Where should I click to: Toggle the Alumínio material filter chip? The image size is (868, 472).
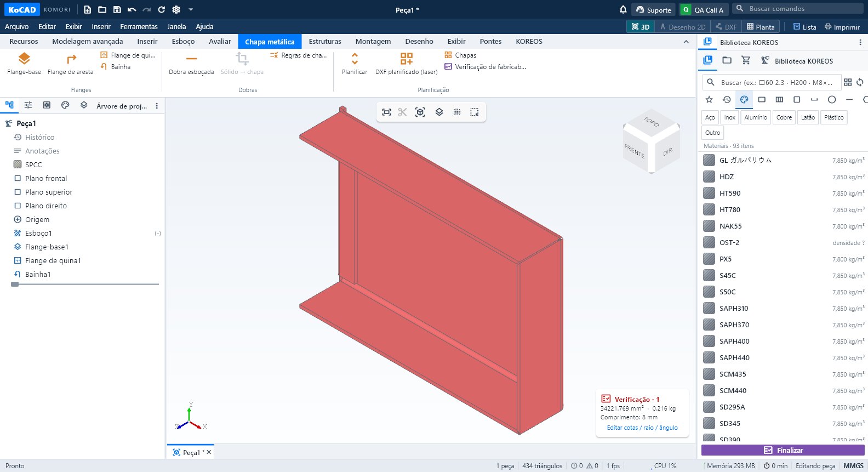(756, 117)
